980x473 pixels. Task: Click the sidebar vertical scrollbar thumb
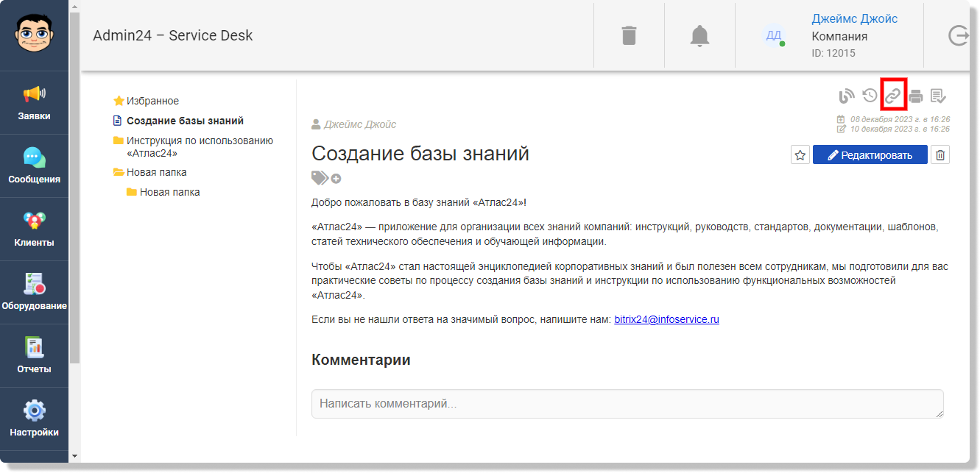[x=74, y=186]
